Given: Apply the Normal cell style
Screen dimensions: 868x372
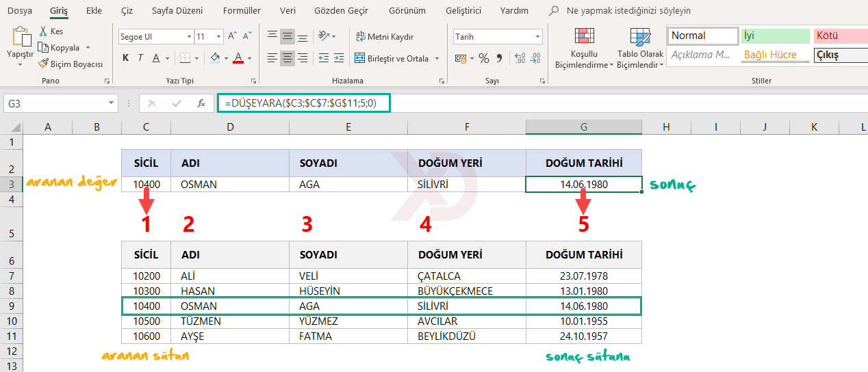Looking at the screenshot, I should coord(702,36).
